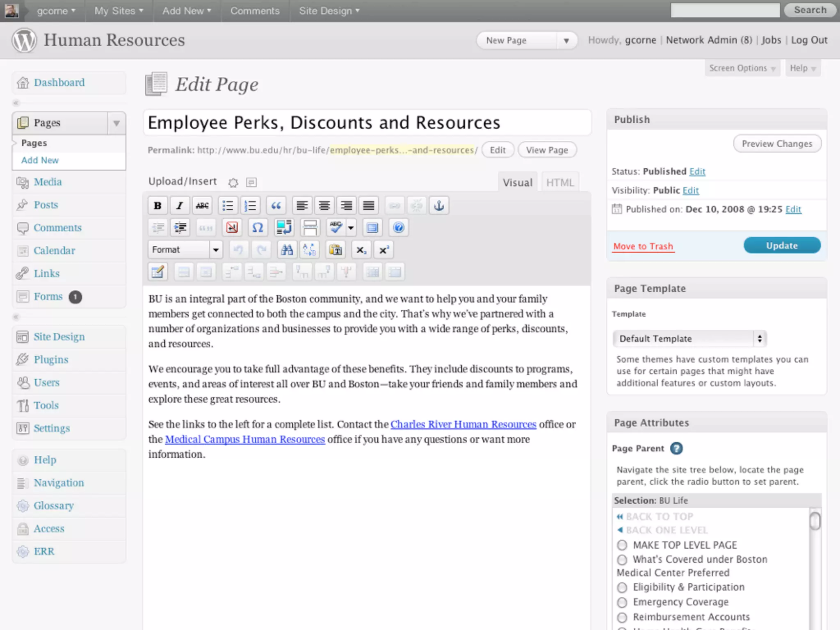Open the My Sites menu
The height and width of the screenshot is (630, 840).
[119, 11]
